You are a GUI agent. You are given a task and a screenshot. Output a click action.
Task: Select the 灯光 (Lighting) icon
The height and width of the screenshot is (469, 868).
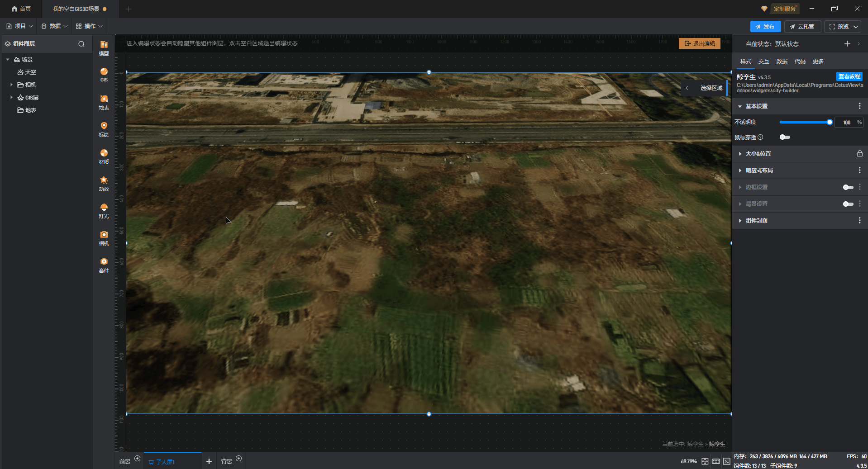click(104, 210)
